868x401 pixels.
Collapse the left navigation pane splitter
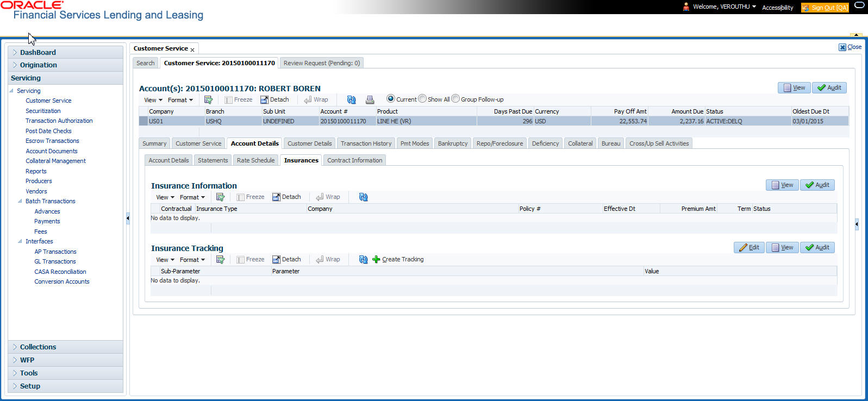(128, 218)
